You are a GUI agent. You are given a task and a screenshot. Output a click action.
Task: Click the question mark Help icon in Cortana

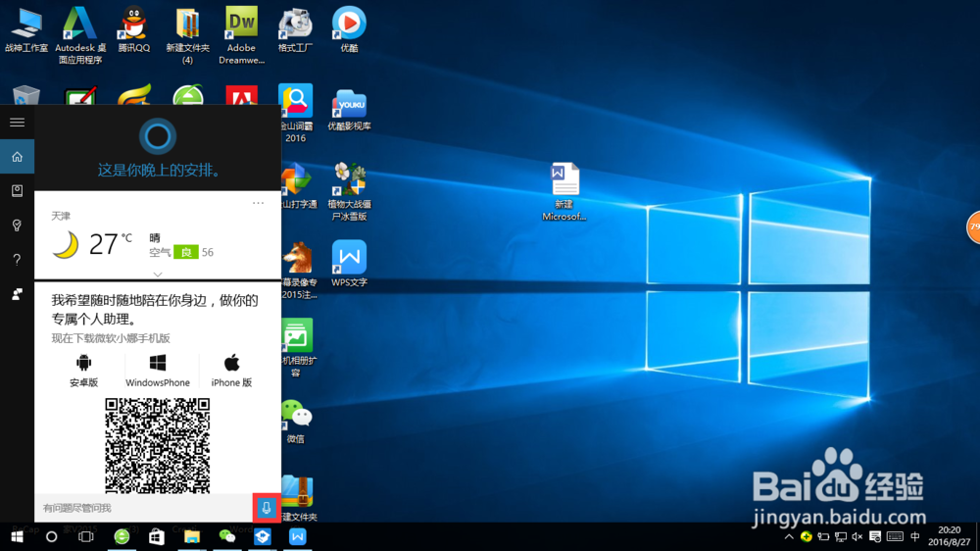tap(17, 260)
